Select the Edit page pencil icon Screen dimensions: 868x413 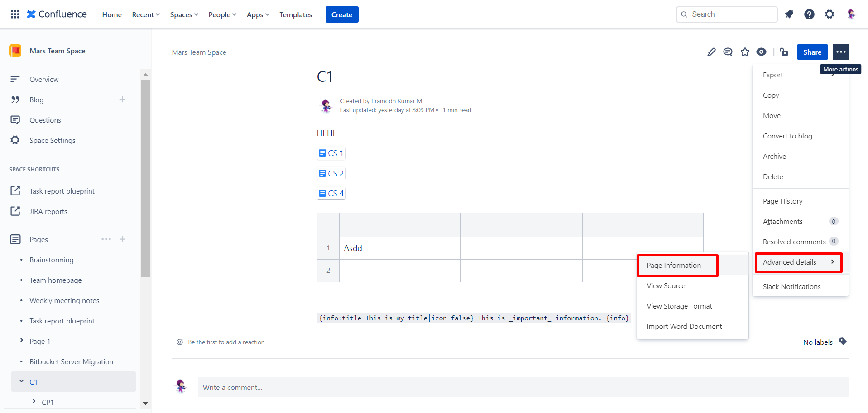[711, 52]
